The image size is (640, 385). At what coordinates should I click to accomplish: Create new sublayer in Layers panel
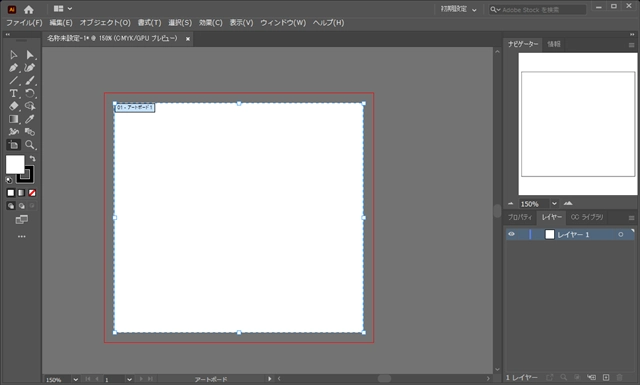[591, 377]
